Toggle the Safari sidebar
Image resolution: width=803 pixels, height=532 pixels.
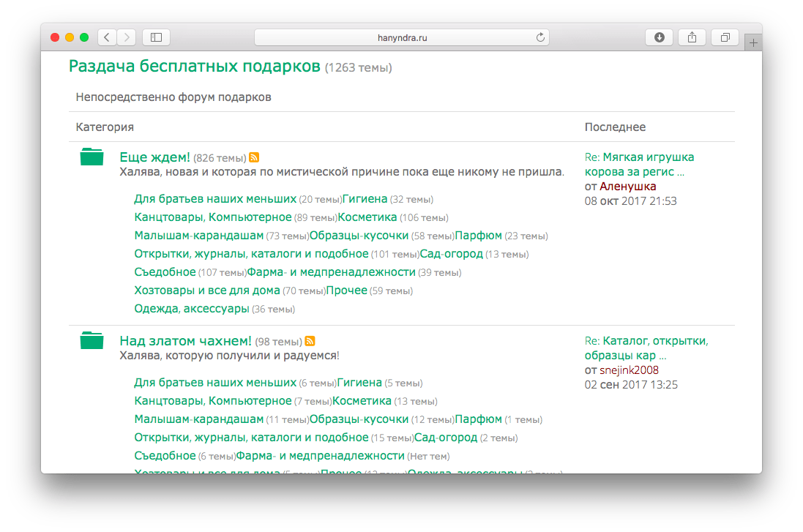(x=156, y=37)
